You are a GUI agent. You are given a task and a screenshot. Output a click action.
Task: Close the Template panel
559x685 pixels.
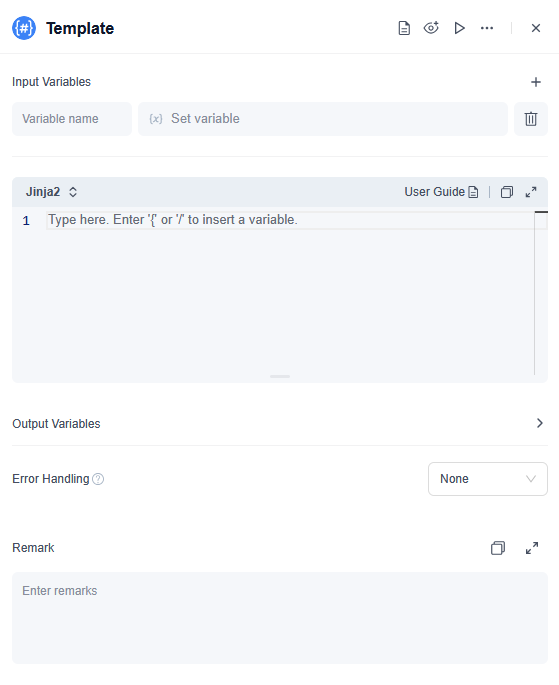(x=536, y=28)
